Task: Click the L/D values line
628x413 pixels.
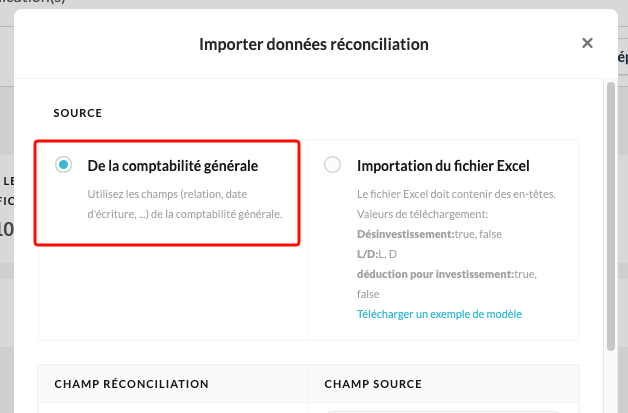Action: click(x=378, y=252)
